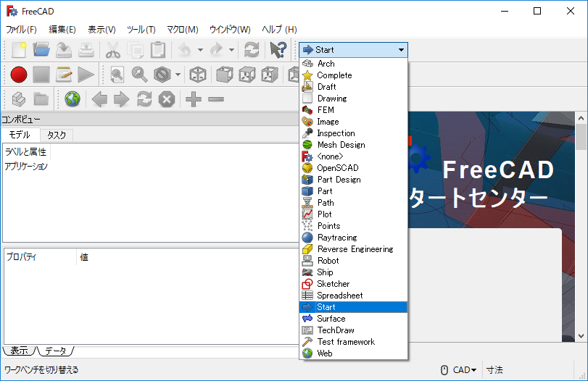
Task: Open the マクロ(M) menu
Action: pos(182,29)
